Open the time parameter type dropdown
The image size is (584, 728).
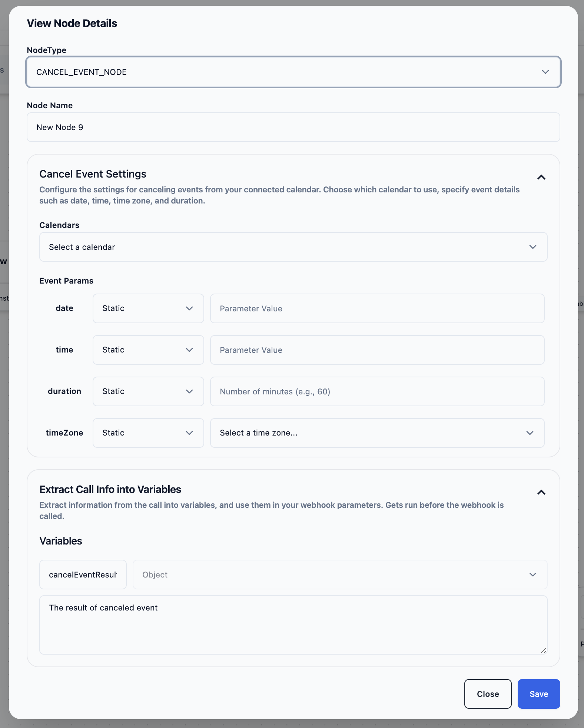[148, 350]
